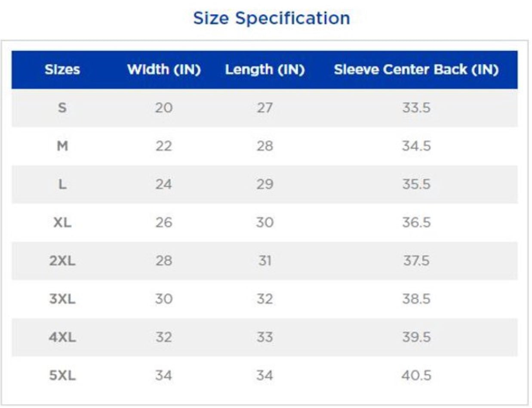
Task: Select the 3XL size row label
Action: pyautogui.click(x=62, y=299)
